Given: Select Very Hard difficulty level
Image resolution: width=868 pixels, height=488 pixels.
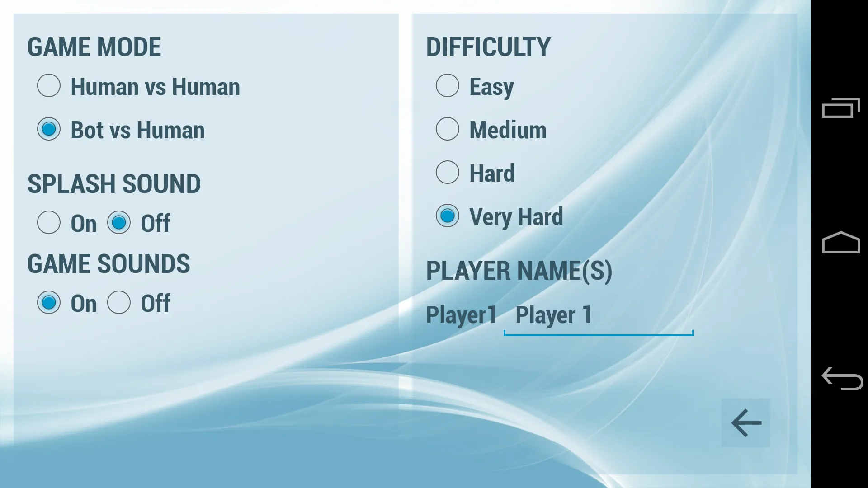Looking at the screenshot, I should [447, 216].
